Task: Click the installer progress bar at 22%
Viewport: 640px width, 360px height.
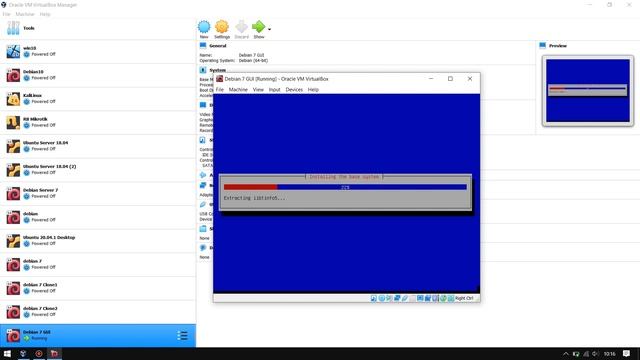Action: (x=345, y=187)
